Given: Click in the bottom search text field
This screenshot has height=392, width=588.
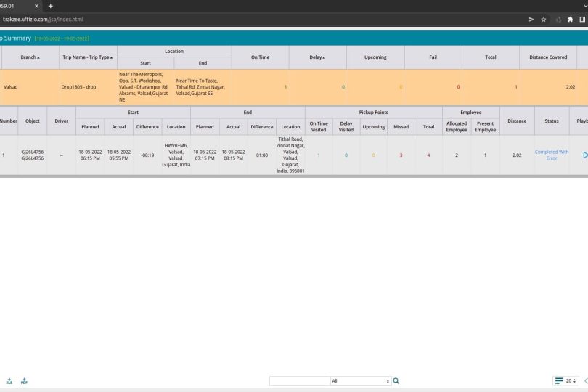Looking at the screenshot, I should point(299,381).
